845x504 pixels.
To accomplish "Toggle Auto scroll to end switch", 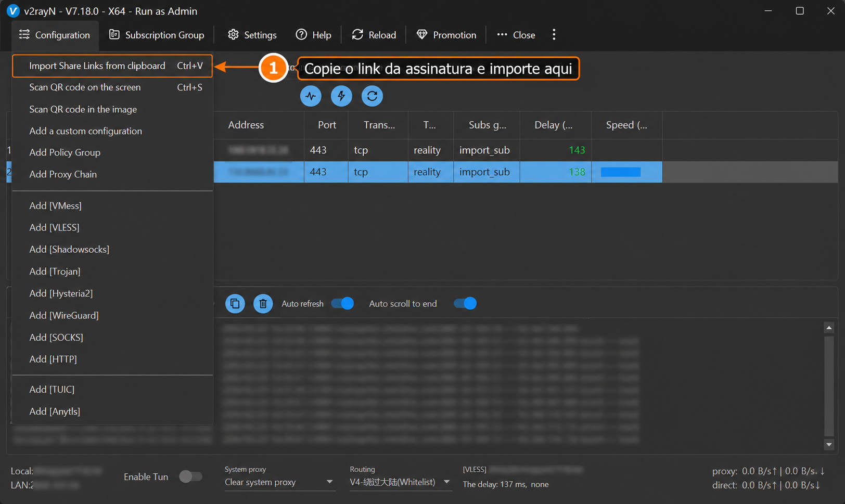I will point(465,303).
